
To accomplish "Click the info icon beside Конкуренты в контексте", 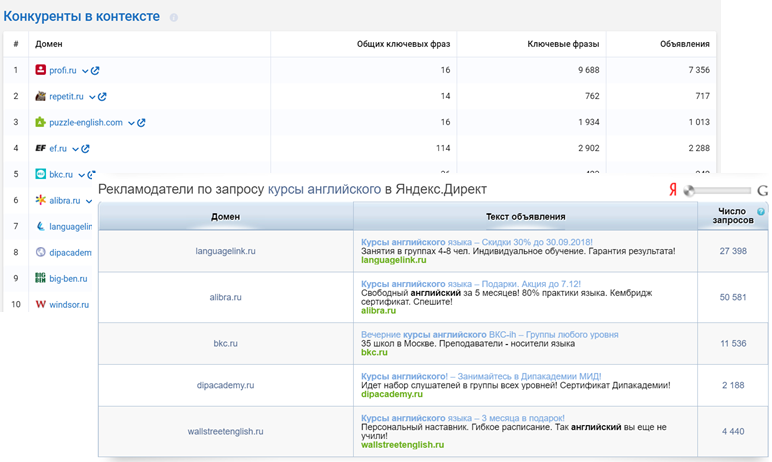I will [174, 18].
